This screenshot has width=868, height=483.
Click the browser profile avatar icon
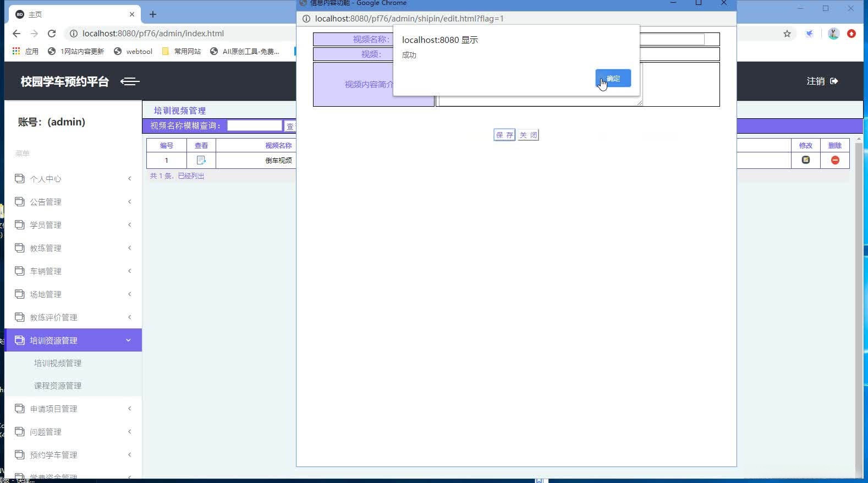833,34
